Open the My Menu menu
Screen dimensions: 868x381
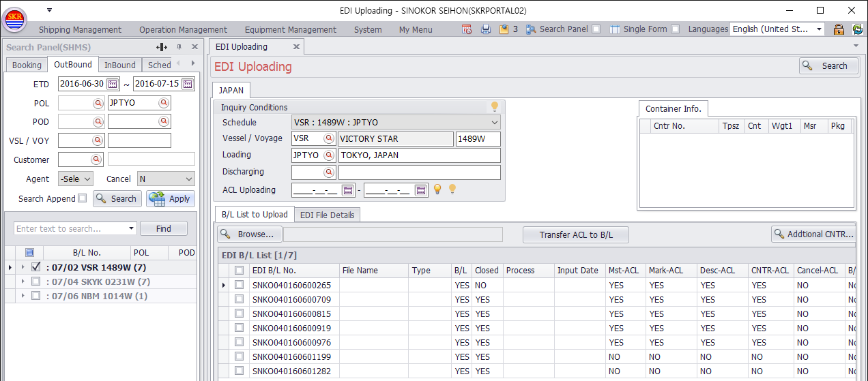(416, 29)
